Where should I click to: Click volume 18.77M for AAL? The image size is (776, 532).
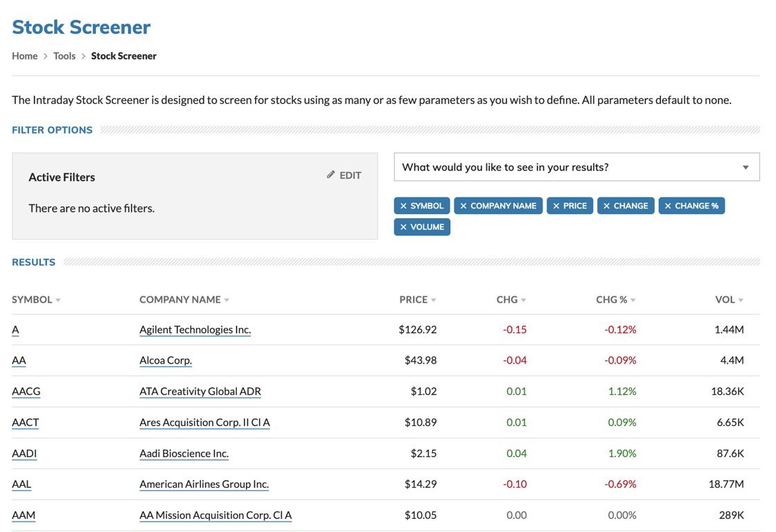[x=726, y=484]
